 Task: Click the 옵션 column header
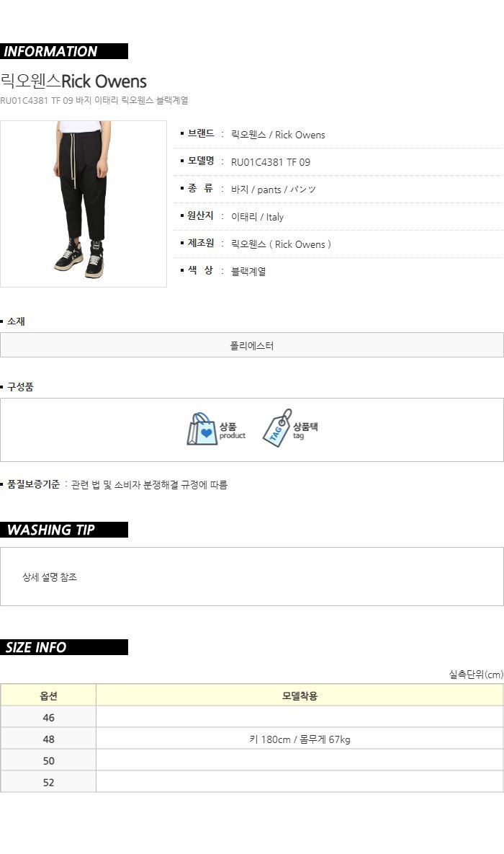click(x=48, y=695)
